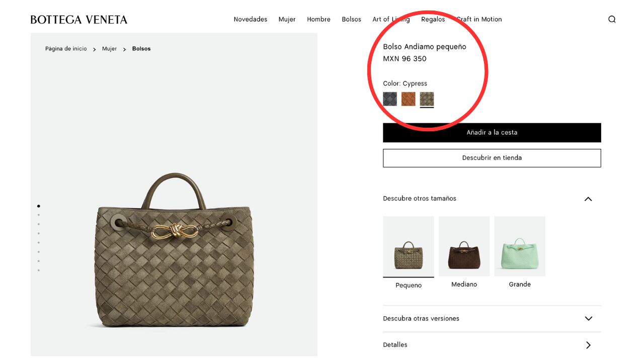
Task: Select the second image gallery dot
Action: coord(38,215)
